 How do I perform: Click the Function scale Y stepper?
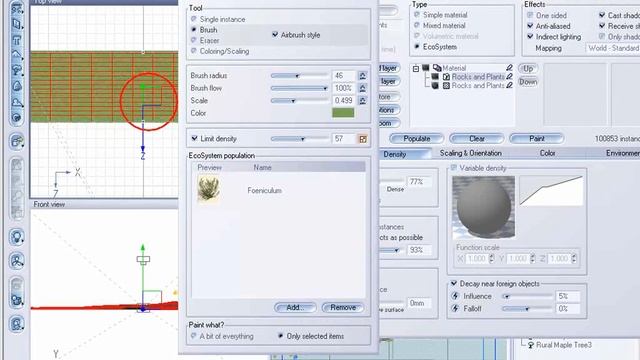click(533, 258)
